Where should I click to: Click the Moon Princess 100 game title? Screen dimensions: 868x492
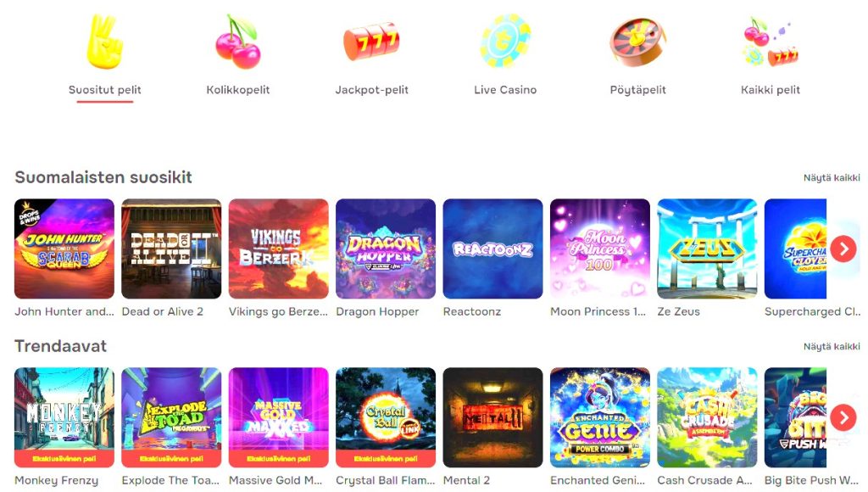598,311
